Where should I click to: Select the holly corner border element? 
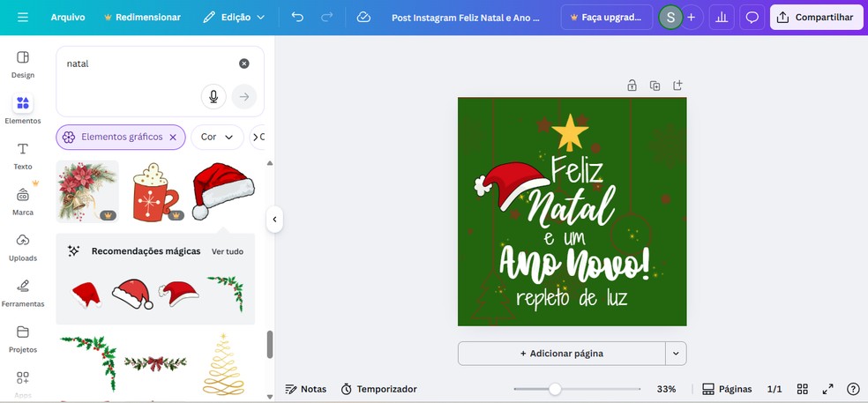(88, 363)
